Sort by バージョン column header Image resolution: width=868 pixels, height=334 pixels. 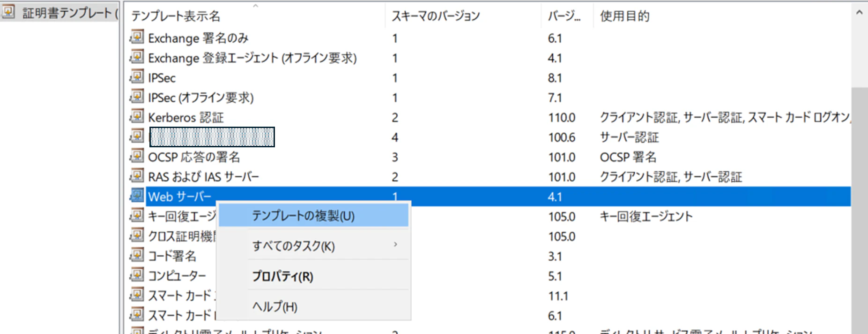tap(567, 16)
